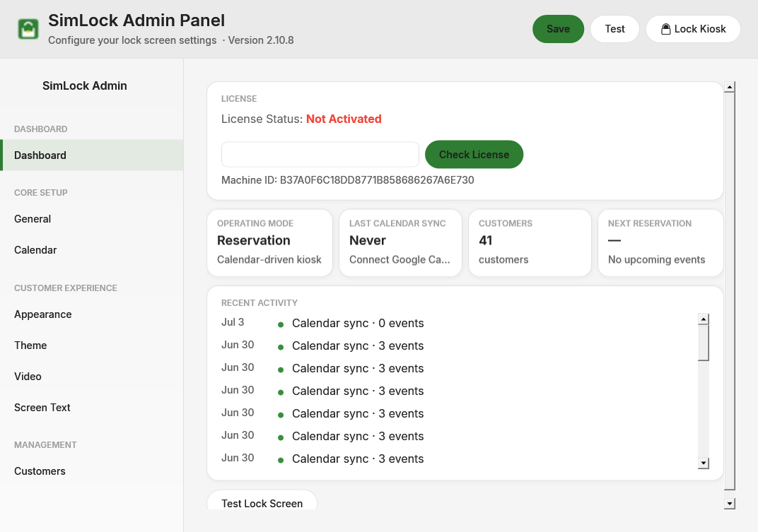Select Screen Text in sidebar

(x=92, y=408)
